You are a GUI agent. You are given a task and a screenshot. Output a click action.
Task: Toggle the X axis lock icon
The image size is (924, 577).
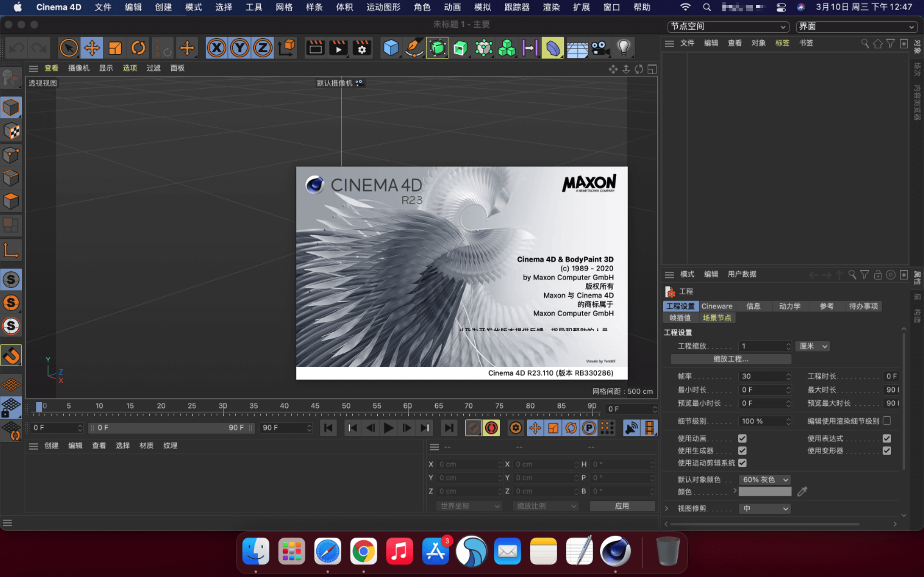click(216, 48)
